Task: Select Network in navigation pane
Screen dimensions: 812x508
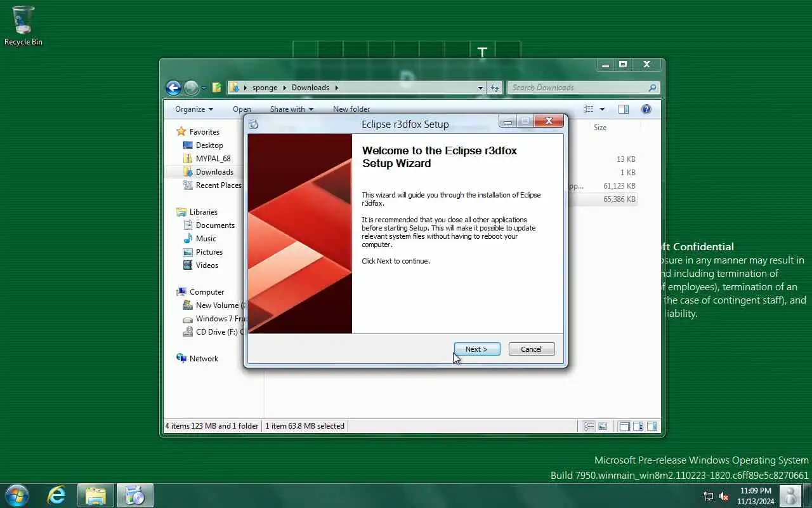Action: click(x=197, y=358)
